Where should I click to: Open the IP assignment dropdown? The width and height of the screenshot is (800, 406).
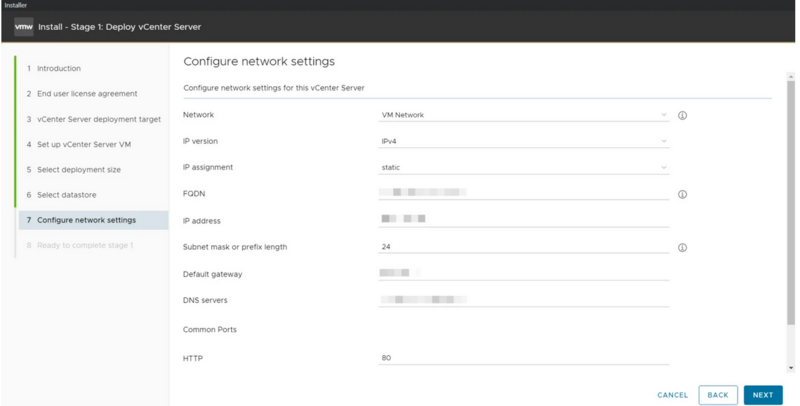click(x=523, y=167)
